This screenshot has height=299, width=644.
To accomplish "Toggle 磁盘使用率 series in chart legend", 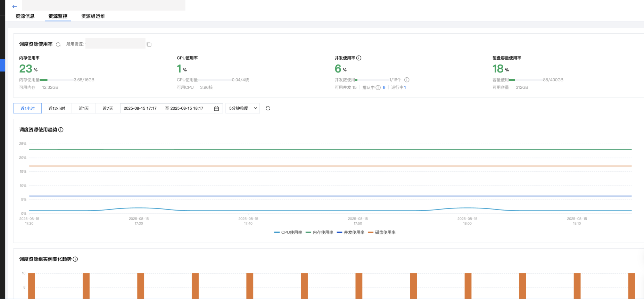I will (382, 232).
